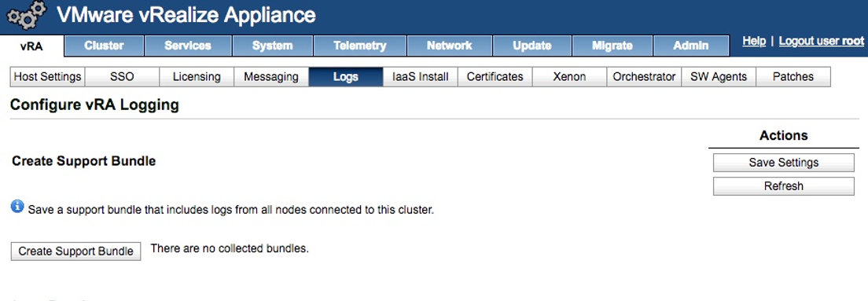Click the Logout user root link

pos(822,42)
